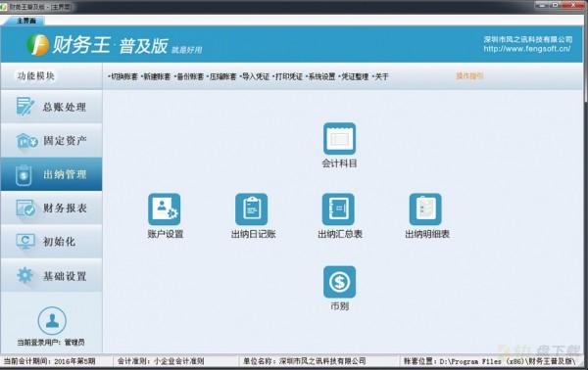Open the 会计科目 icon
The width and height of the screenshot is (588, 370).
point(339,139)
